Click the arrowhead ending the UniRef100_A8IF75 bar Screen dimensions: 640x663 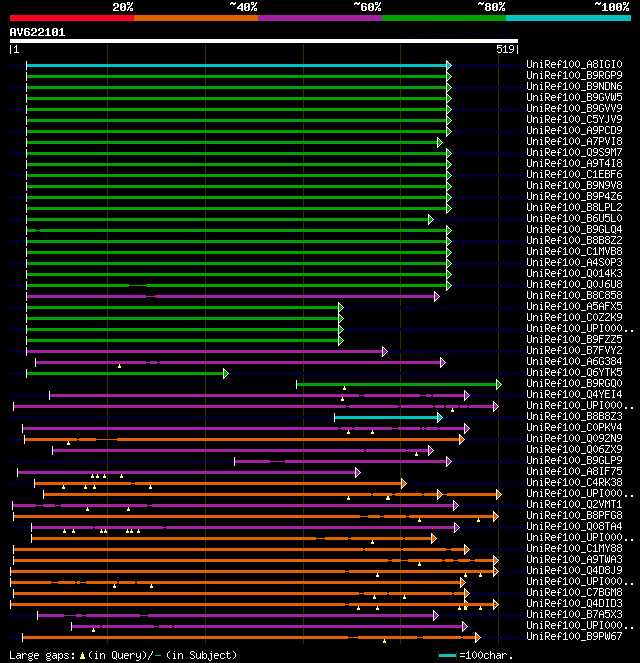pos(358,472)
